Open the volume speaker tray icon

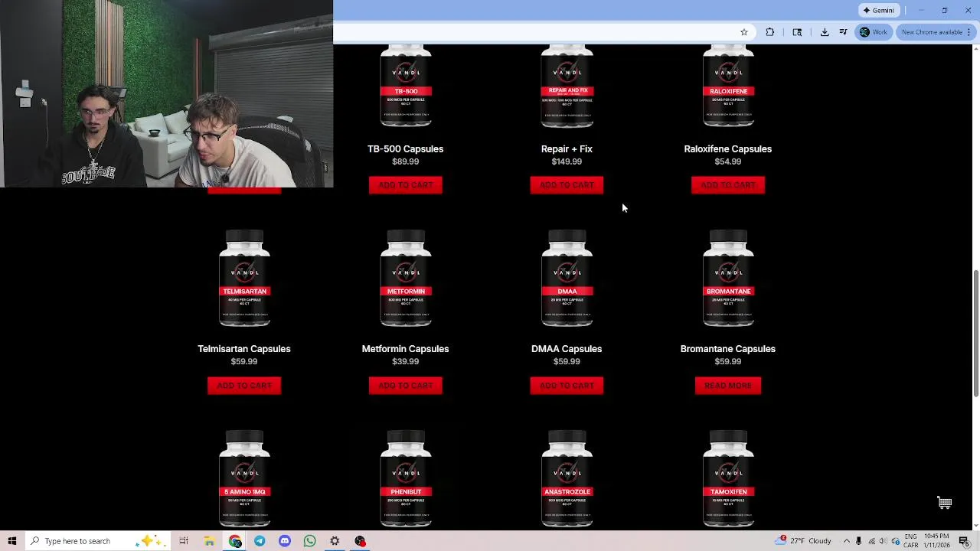(883, 541)
